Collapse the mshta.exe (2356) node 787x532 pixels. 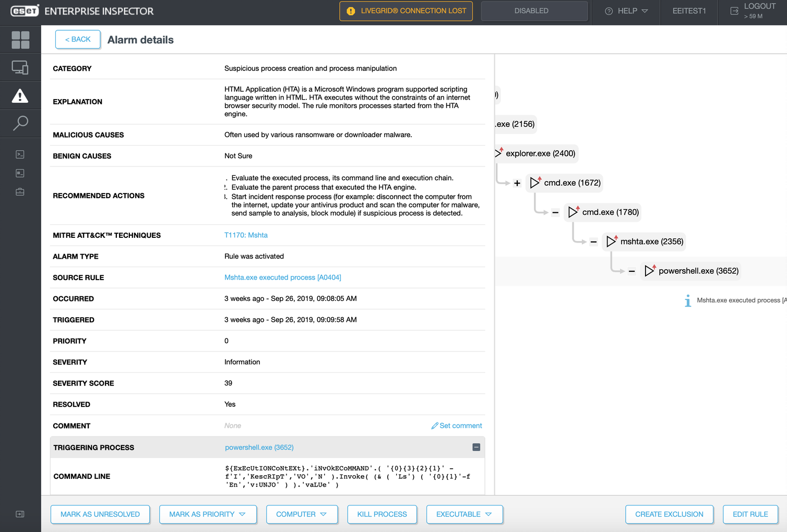pyautogui.click(x=593, y=242)
